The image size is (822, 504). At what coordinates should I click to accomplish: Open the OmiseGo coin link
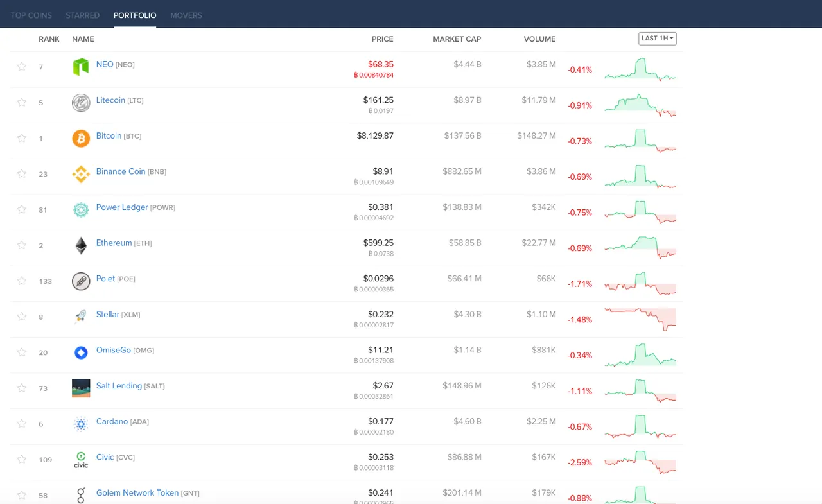[x=114, y=350]
